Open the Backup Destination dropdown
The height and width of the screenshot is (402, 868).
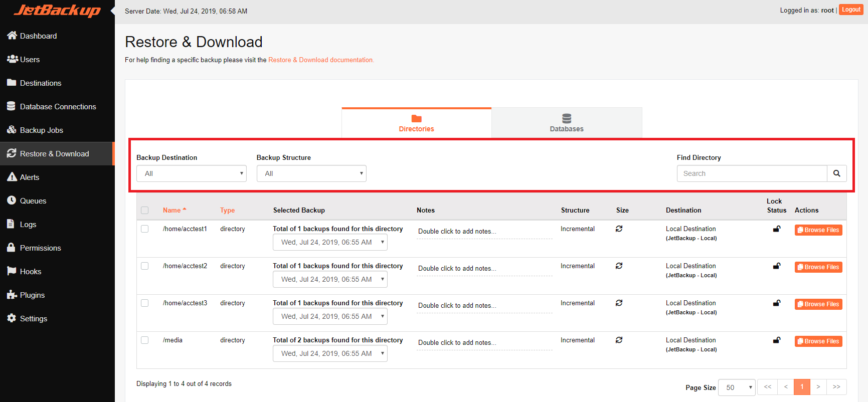pos(192,173)
